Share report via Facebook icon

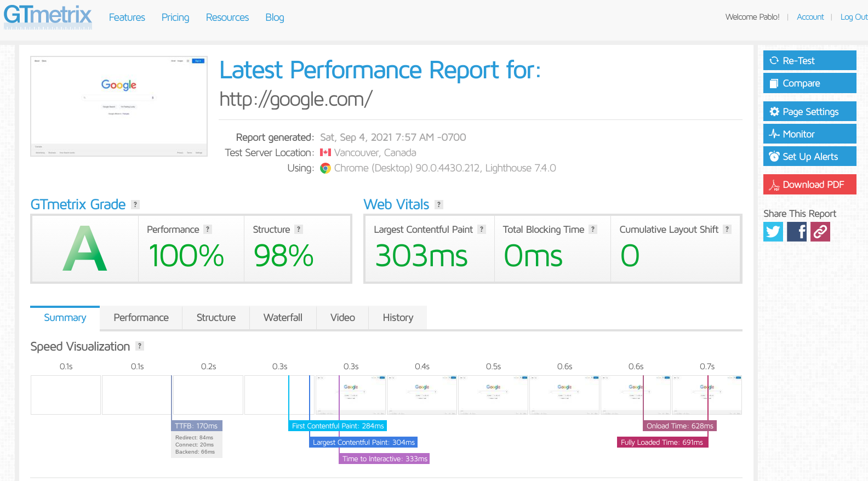point(796,232)
